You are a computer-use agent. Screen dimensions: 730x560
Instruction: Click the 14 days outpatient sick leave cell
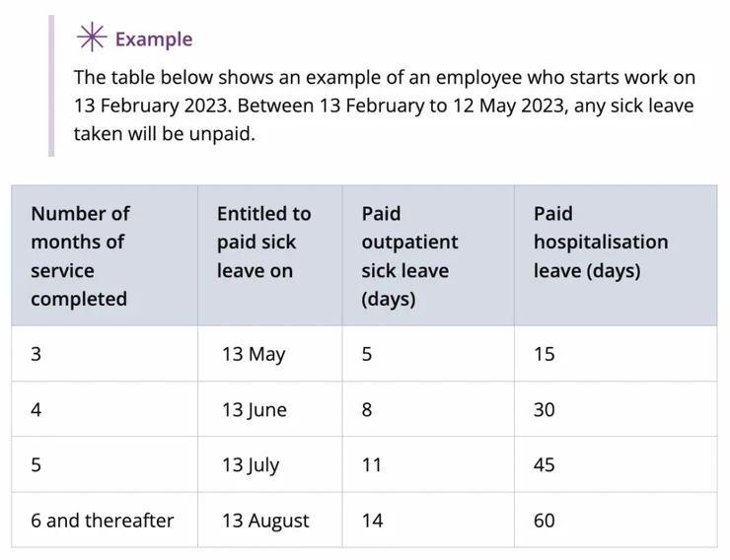[372, 520]
